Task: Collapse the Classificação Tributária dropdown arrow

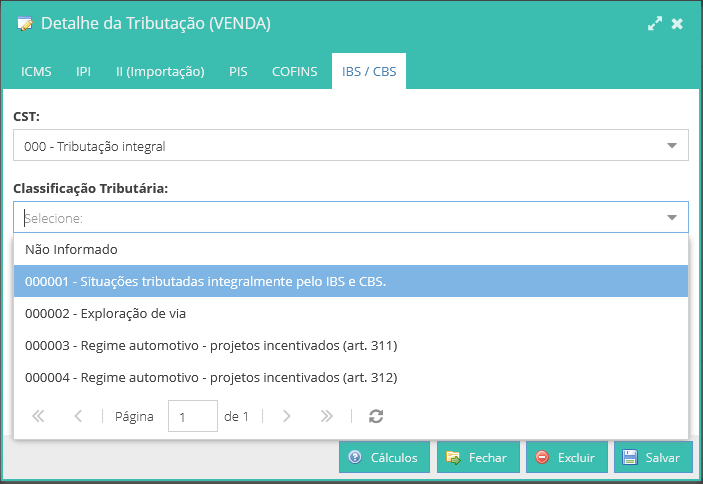Action: tap(671, 217)
